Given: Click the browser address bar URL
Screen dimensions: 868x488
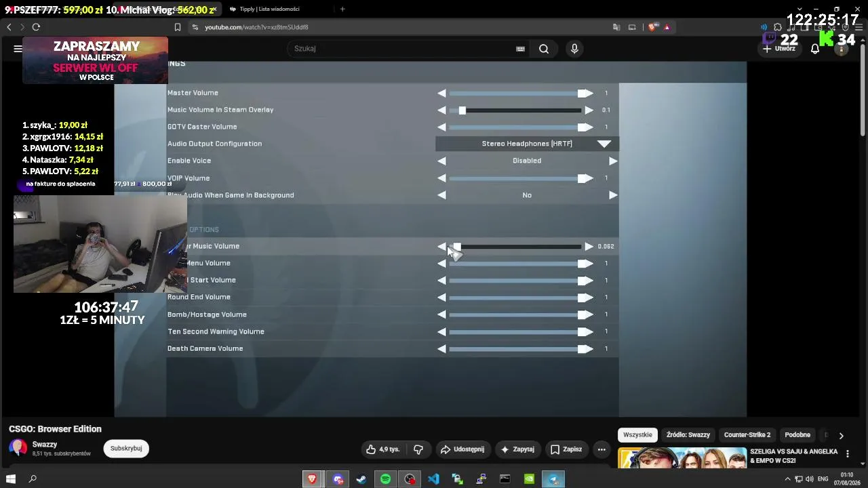Looking at the screenshot, I should (256, 27).
